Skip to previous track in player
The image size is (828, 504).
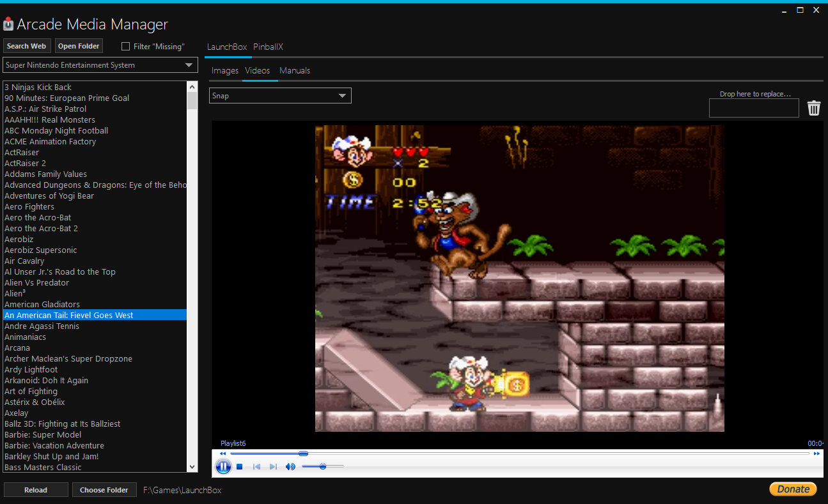click(256, 467)
